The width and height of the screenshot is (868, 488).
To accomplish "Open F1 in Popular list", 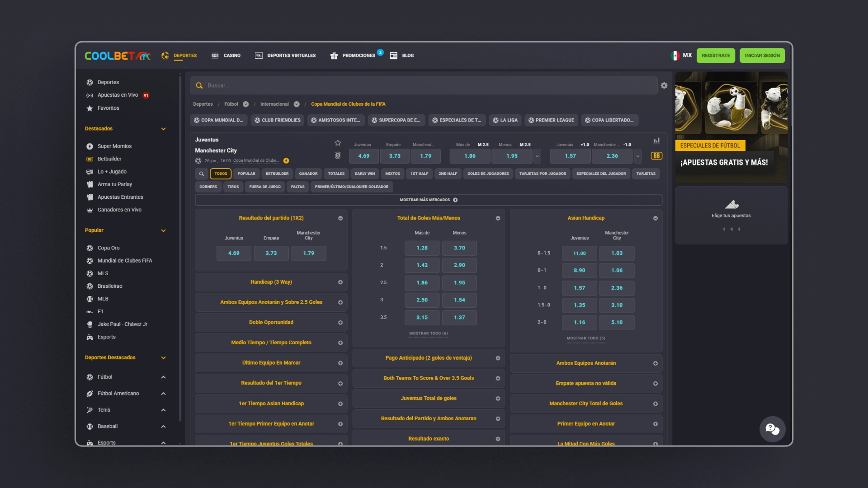I will 100,311.
